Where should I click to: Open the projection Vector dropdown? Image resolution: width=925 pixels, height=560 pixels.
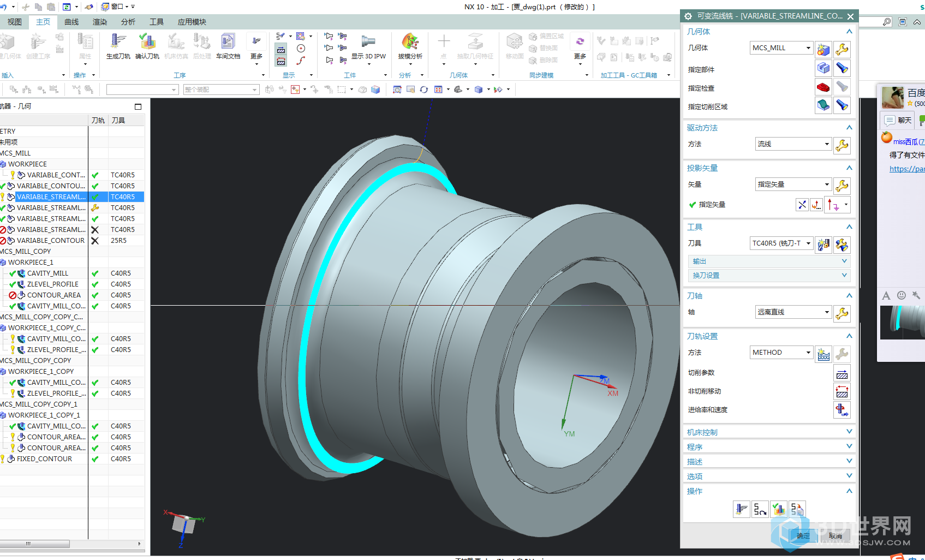[793, 184]
